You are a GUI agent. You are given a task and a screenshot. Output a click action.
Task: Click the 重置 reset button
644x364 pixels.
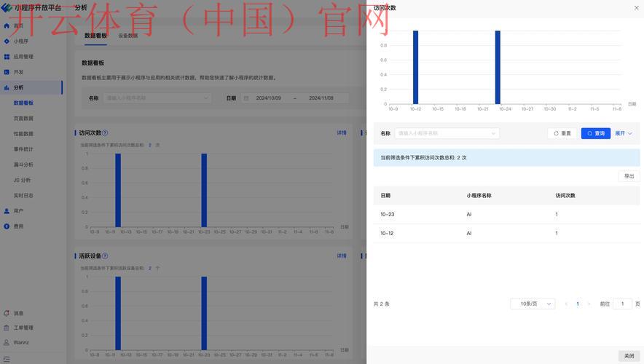tap(562, 133)
